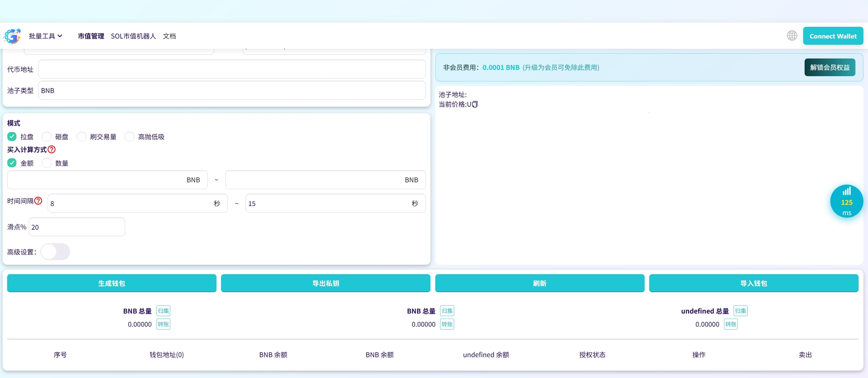Copy the 当前价格 value using copy icon
Image resolution: width=868 pixels, height=378 pixels.
[x=475, y=104]
